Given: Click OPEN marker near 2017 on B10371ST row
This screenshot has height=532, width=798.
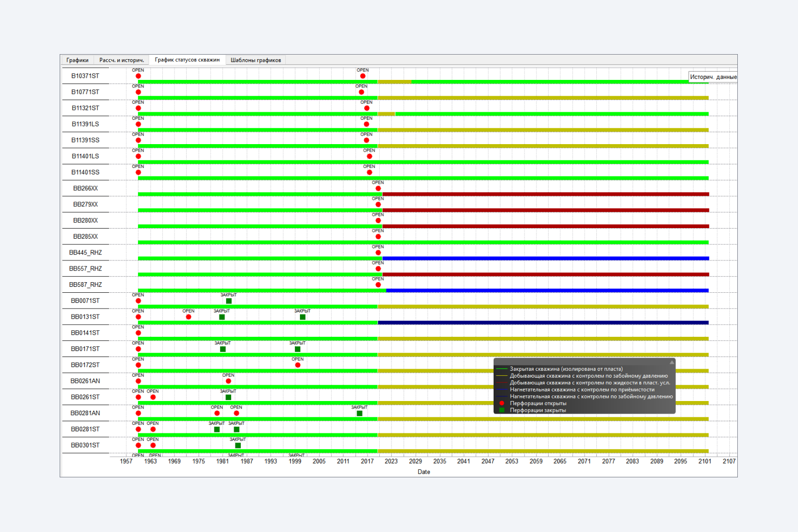Looking at the screenshot, I should pyautogui.click(x=363, y=76).
